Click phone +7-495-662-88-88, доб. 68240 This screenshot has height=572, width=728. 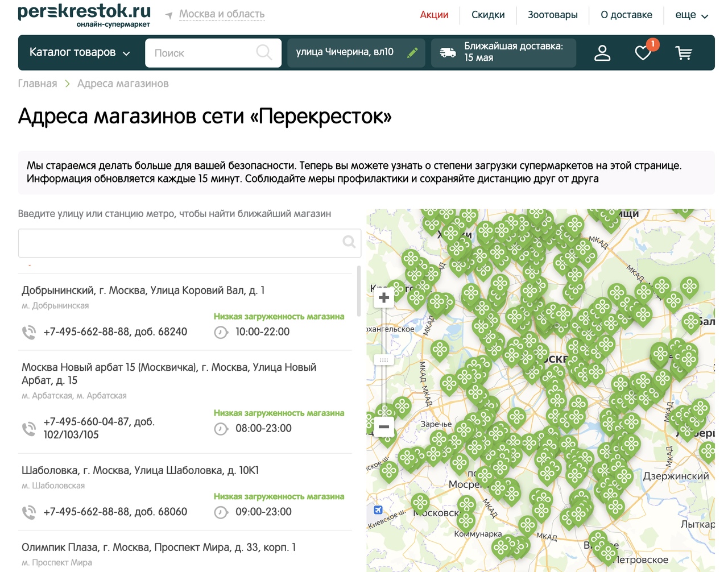point(115,332)
